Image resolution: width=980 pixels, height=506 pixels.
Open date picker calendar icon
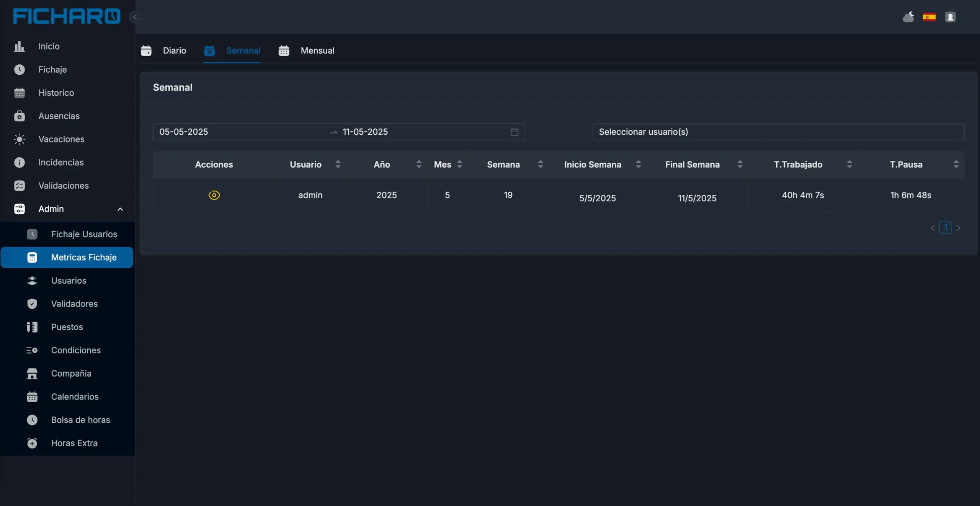pos(514,132)
